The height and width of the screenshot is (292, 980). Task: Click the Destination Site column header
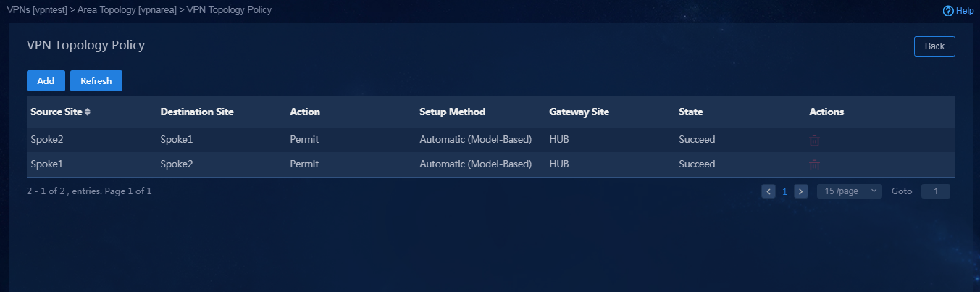tap(197, 112)
